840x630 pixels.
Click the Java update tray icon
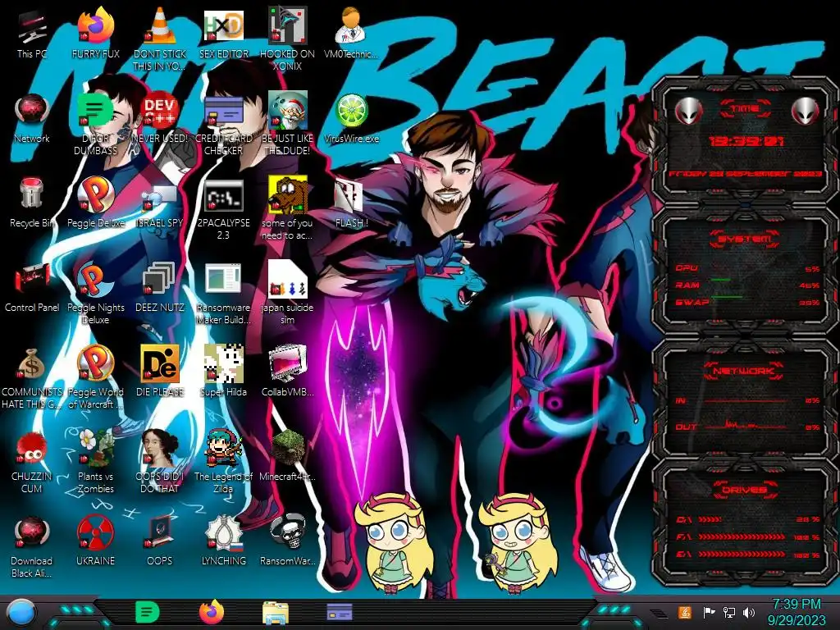pos(685,612)
